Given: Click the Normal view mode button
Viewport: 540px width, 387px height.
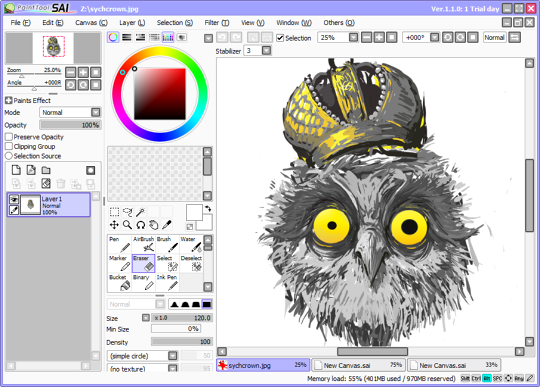Looking at the screenshot, I should (495, 37).
